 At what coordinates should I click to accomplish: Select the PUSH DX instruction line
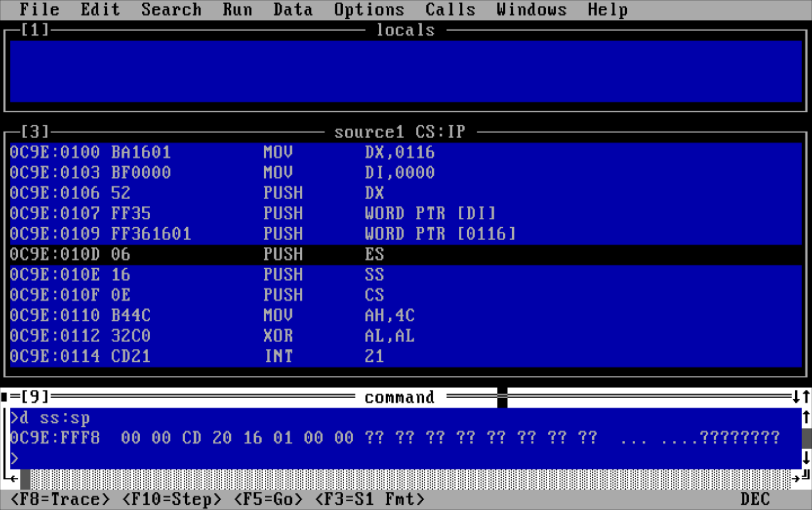click(406, 193)
